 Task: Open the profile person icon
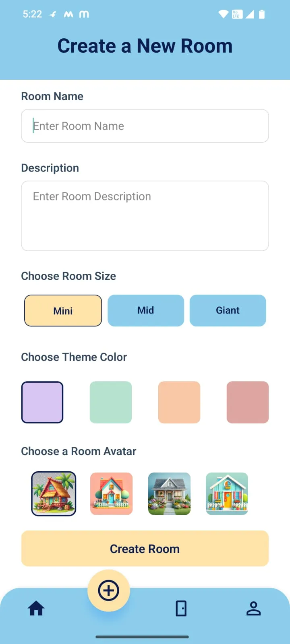click(x=254, y=608)
